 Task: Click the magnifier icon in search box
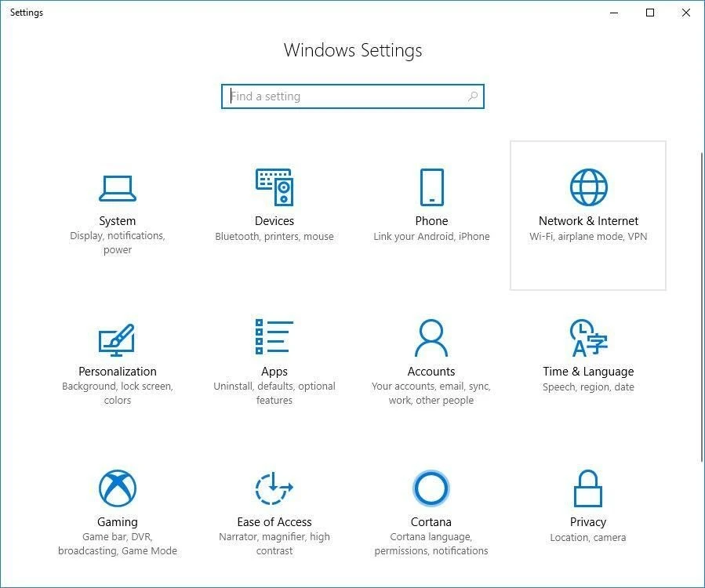click(x=473, y=96)
